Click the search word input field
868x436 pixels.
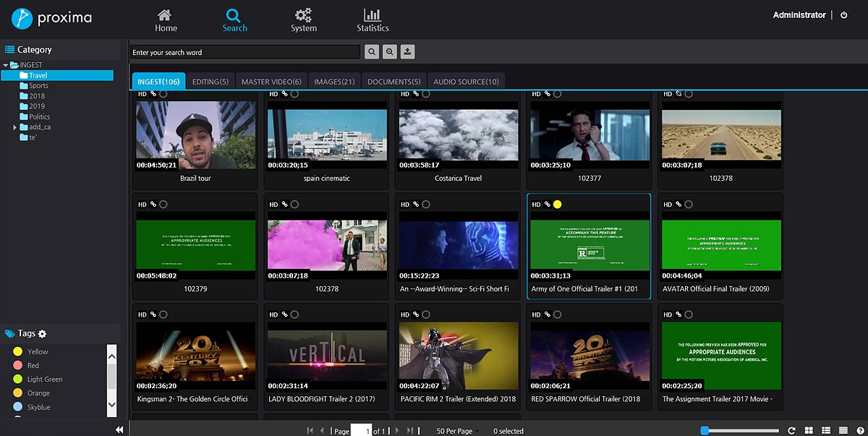[245, 52]
